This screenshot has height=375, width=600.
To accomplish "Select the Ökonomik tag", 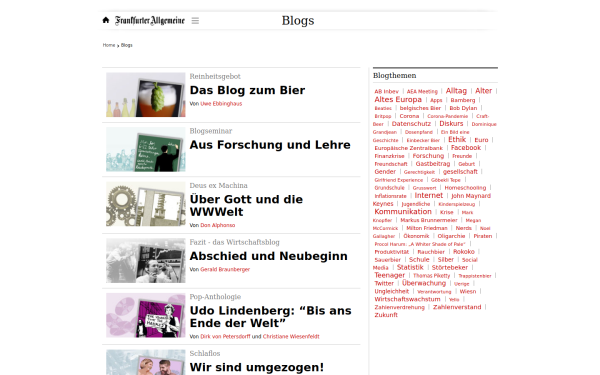I will coord(416,236).
